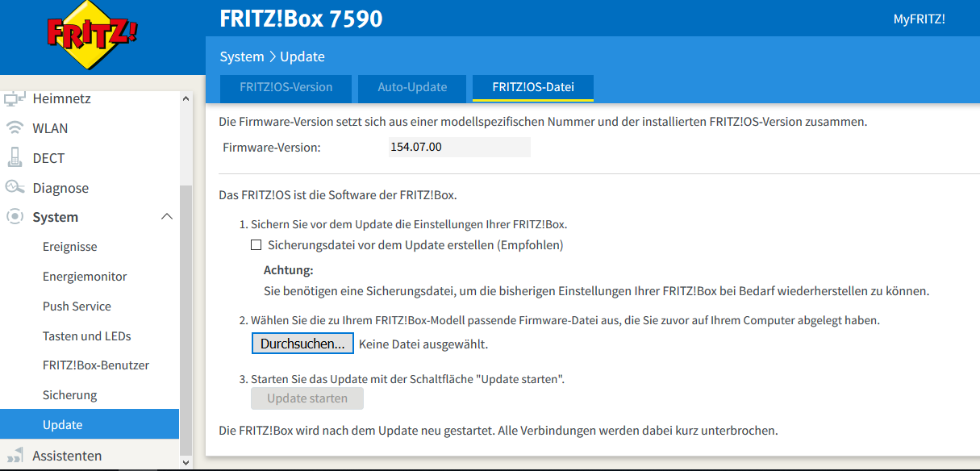Click the DECT phone icon
Viewport: 980px width, 471px height.
point(15,157)
